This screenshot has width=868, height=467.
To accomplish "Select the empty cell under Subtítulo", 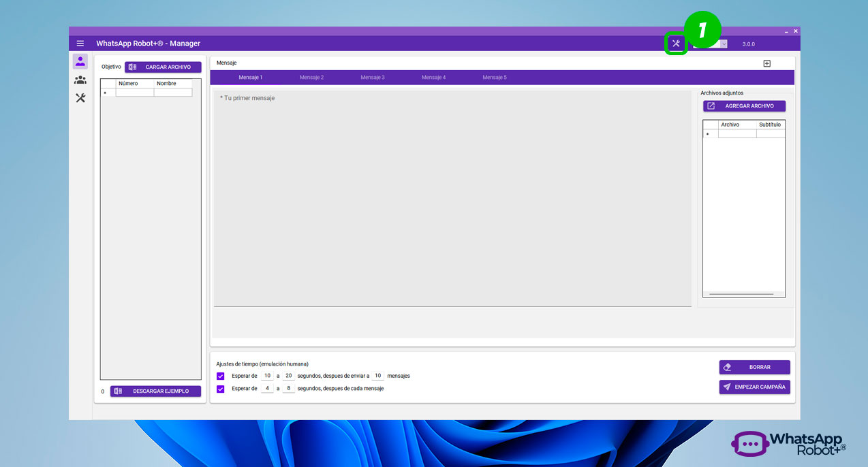I will click(x=771, y=134).
